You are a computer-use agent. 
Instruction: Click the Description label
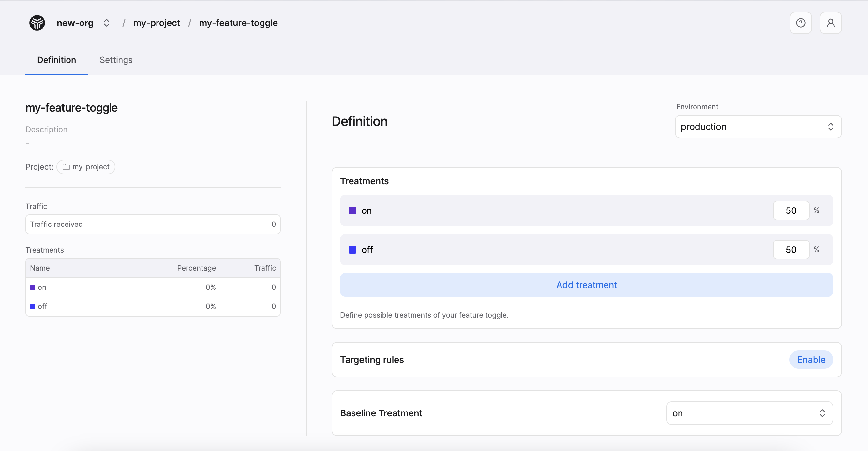pos(47,130)
